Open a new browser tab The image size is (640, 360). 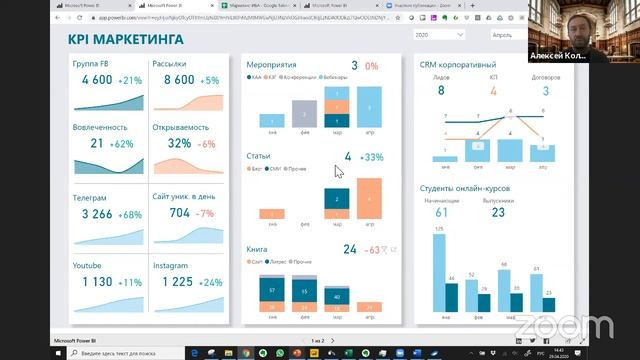tap(472, 6)
